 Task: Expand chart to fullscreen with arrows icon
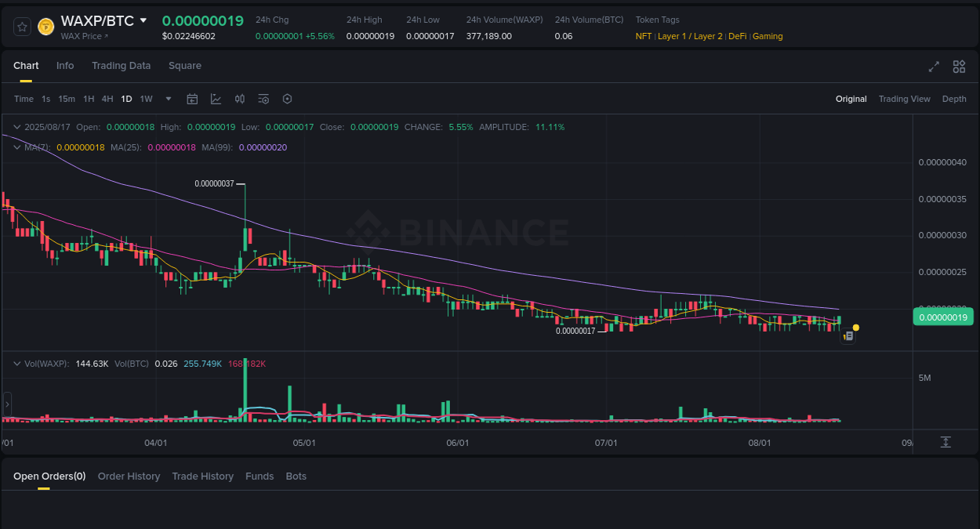pos(934,67)
